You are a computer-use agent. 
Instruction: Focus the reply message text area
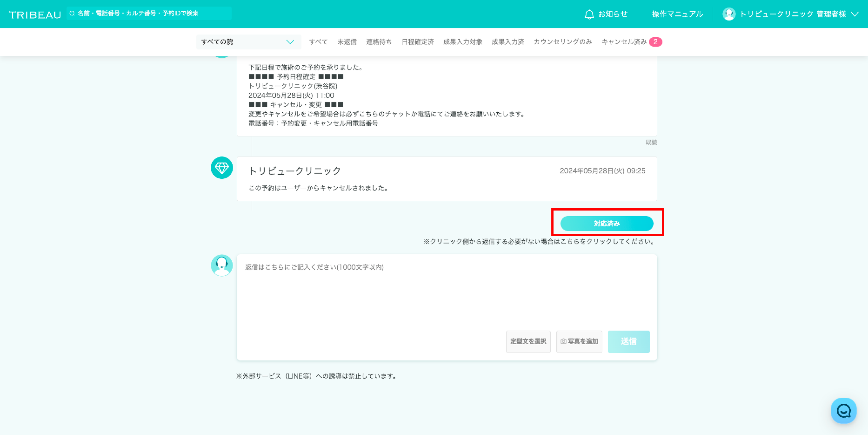coord(446,293)
